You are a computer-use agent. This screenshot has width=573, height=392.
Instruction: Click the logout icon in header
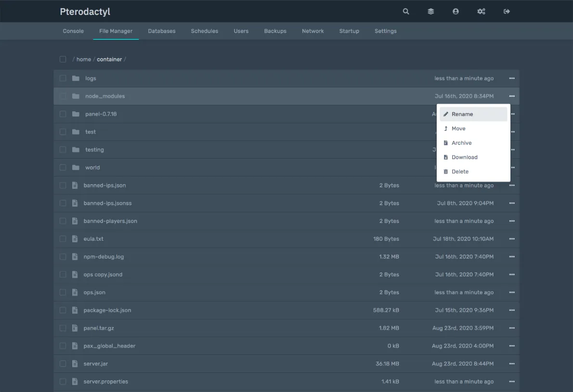point(507,12)
